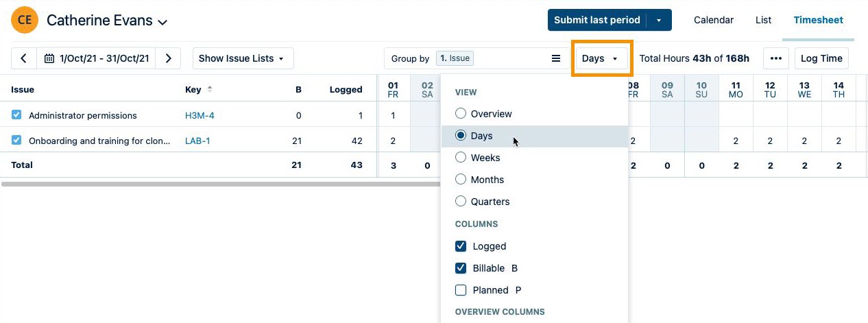Screen dimensions: 868x323
Task: Open the three-dots more options button
Action: [775, 59]
